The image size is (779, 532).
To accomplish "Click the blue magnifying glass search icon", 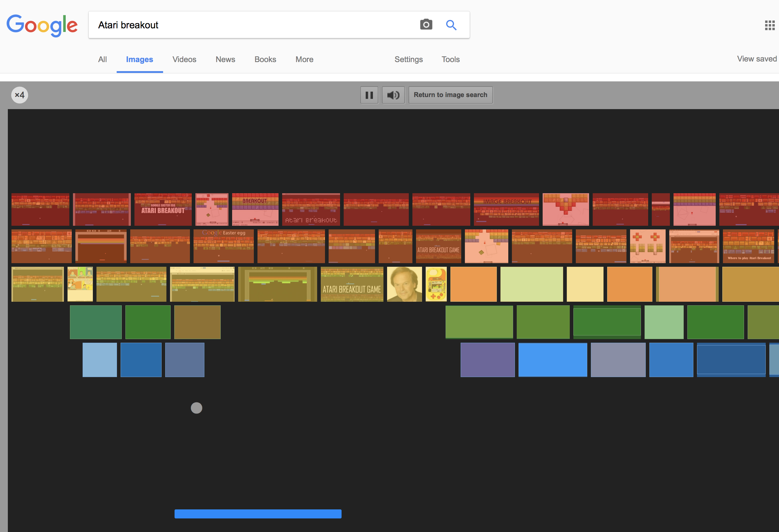I will [451, 25].
